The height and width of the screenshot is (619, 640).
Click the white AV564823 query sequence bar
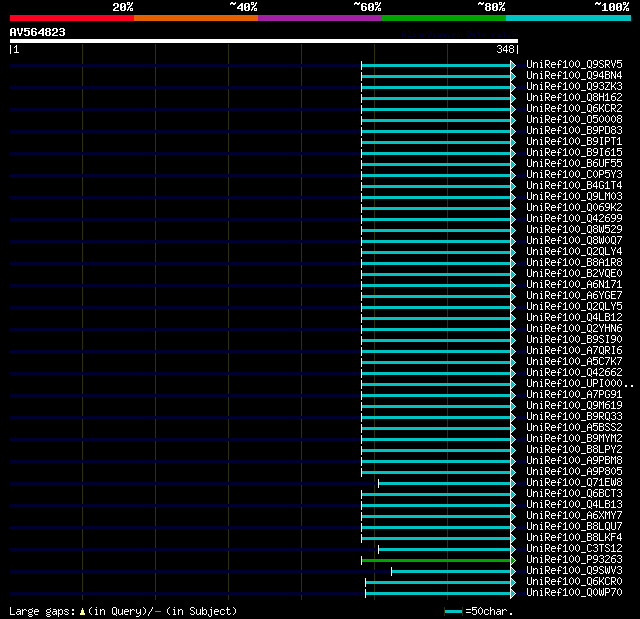tap(264, 41)
